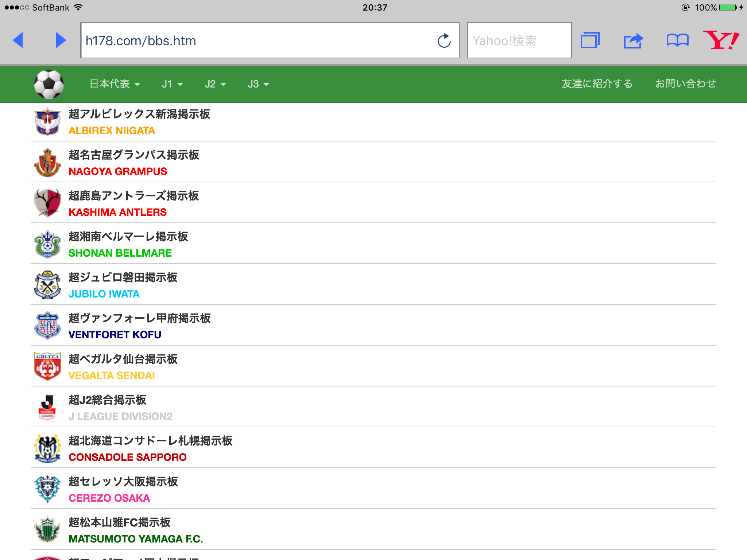The image size is (747, 560).
Task: Open お問い合わせ contact link
Action: [x=685, y=84]
